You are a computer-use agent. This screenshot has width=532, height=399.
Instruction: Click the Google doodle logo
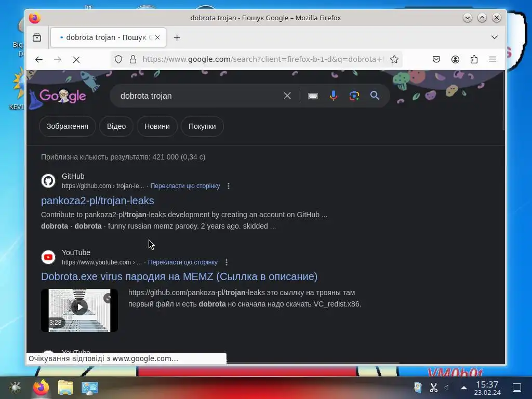pyautogui.click(x=62, y=96)
